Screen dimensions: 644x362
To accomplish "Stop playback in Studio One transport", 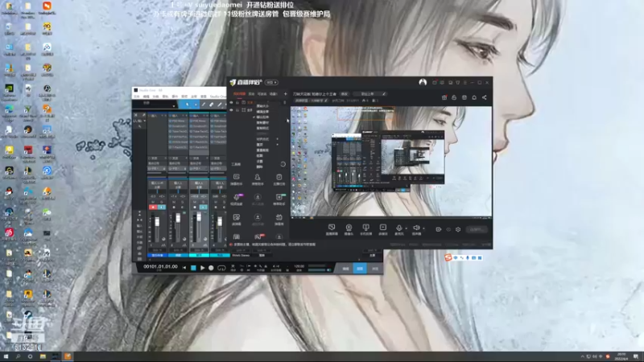I will (193, 268).
